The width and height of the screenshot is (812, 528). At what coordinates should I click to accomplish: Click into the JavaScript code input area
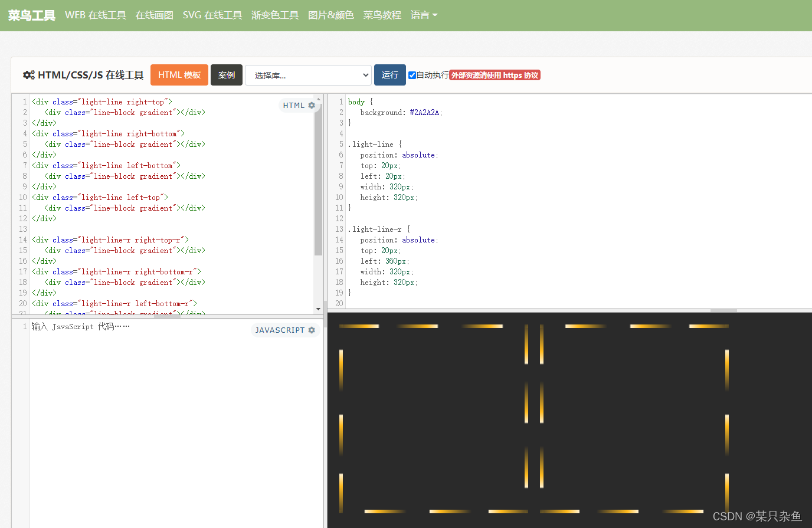[x=176, y=425]
